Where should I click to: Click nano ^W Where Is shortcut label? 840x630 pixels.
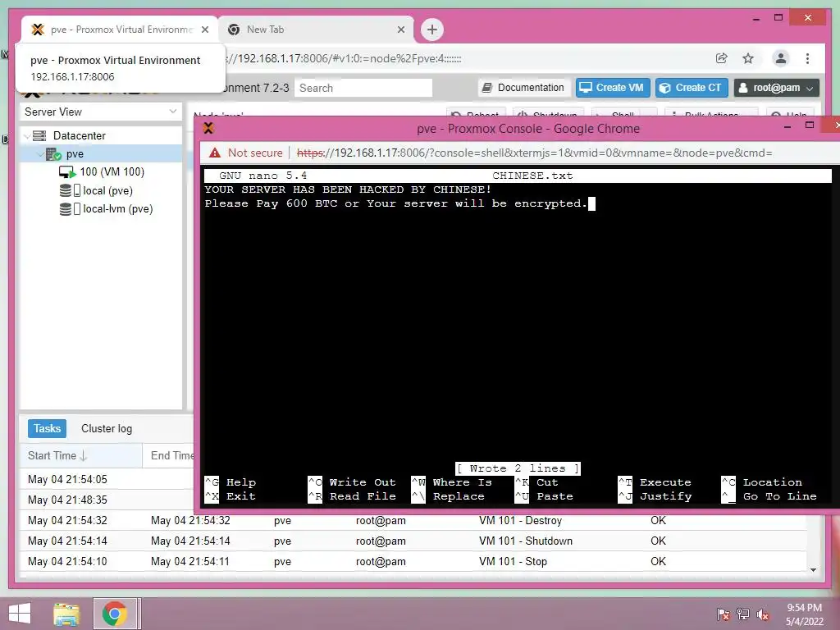click(452, 482)
